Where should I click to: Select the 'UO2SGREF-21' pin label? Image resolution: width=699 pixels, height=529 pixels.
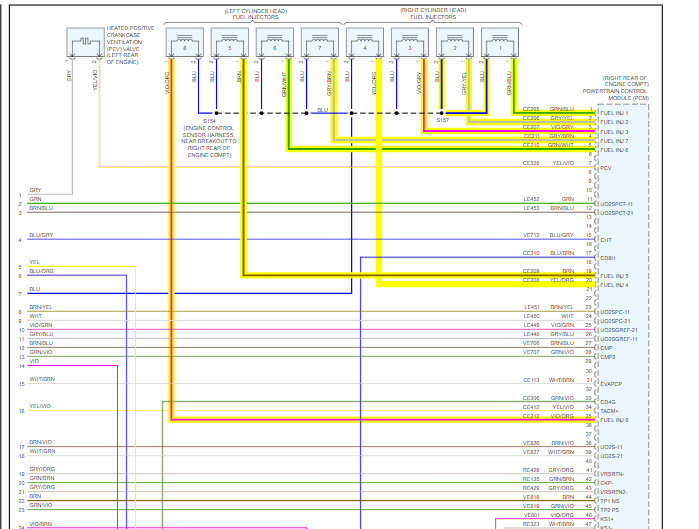[619, 330]
